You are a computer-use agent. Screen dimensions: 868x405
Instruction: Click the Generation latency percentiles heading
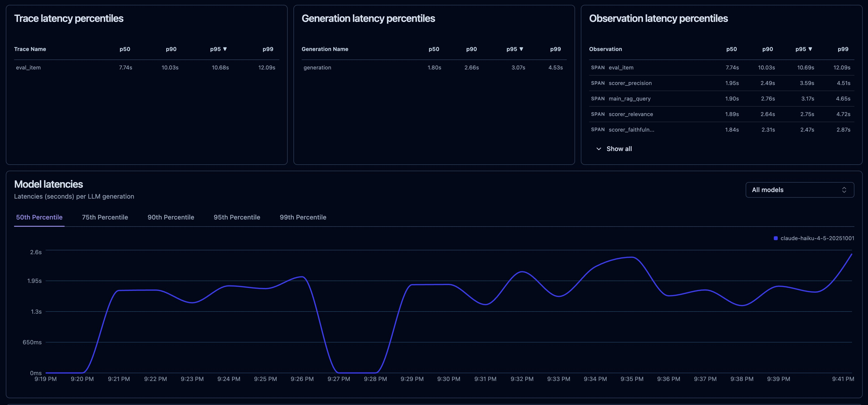point(368,18)
